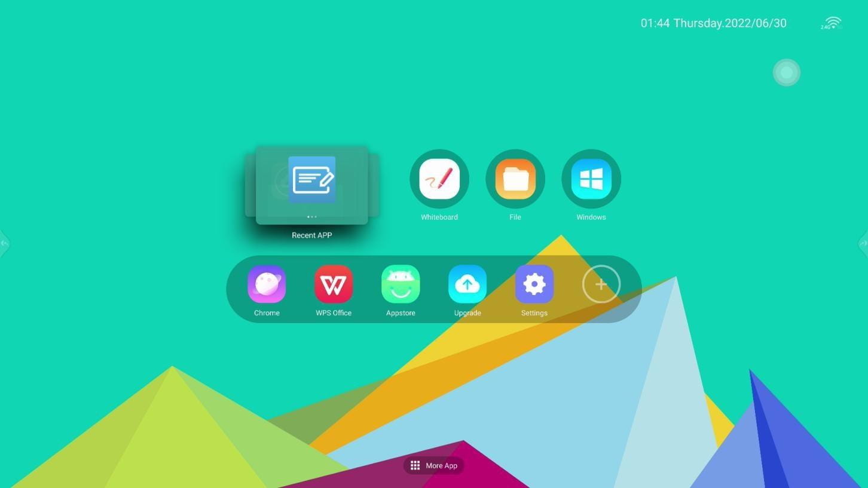868x488 pixels.
Task: Select the left background recent card
Action: click(250, 185)
